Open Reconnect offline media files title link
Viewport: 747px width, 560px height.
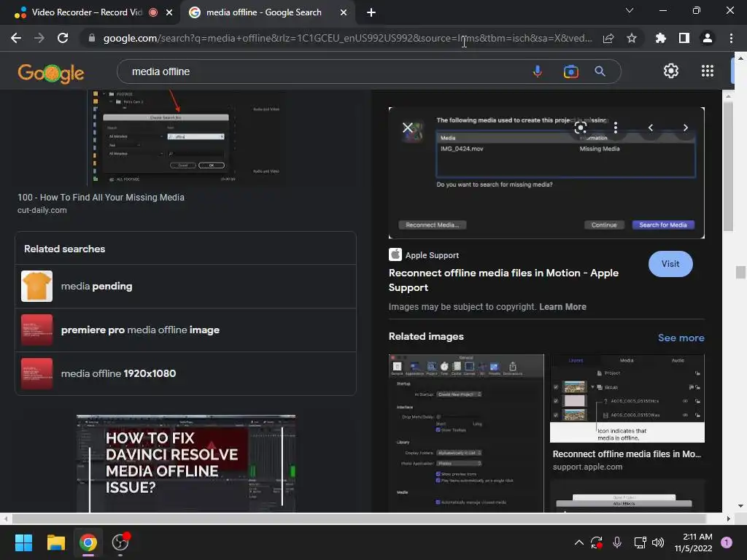[503, 280]
